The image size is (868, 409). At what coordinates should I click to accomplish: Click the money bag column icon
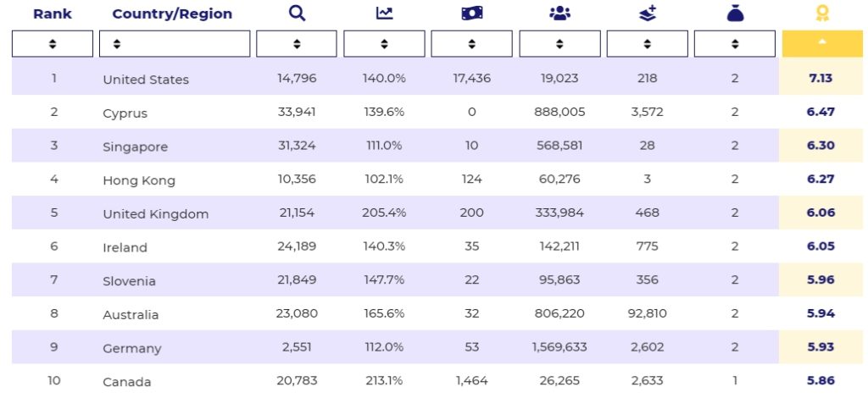click(735, 14)
